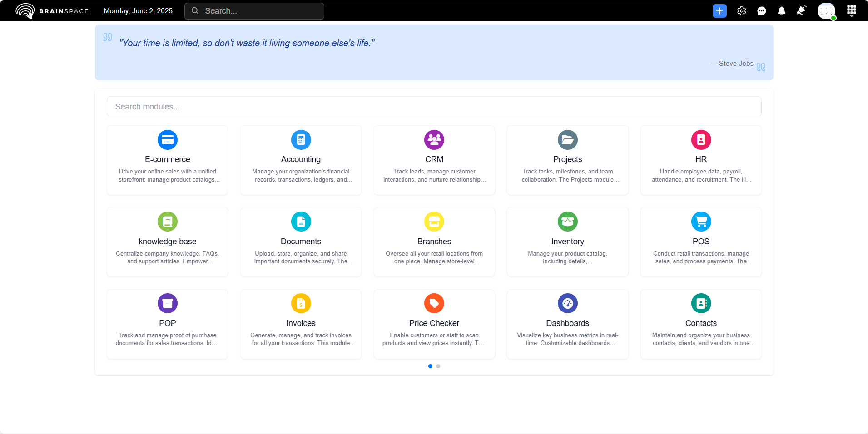The width and height of the screenshot is (868, 434).
Task: Open the Branches store icon
Action: (434, 222)
